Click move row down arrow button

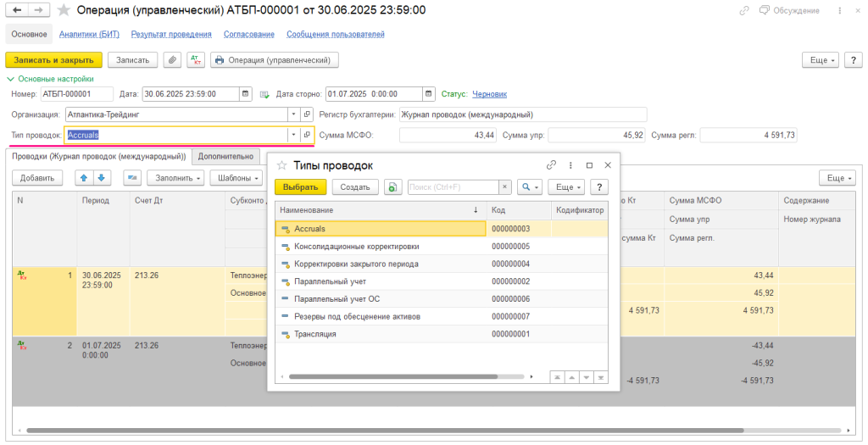click(x=101, y=178)
